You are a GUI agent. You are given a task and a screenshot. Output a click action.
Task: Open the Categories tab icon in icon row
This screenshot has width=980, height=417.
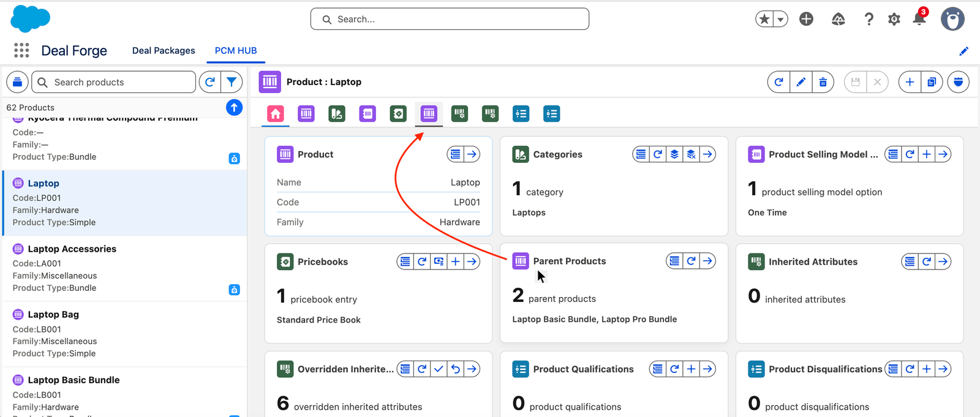(337, 113)
